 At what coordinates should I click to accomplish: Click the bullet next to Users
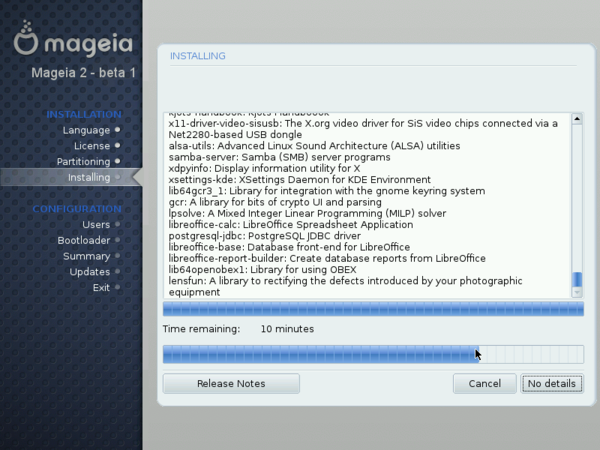click(117, 224)
